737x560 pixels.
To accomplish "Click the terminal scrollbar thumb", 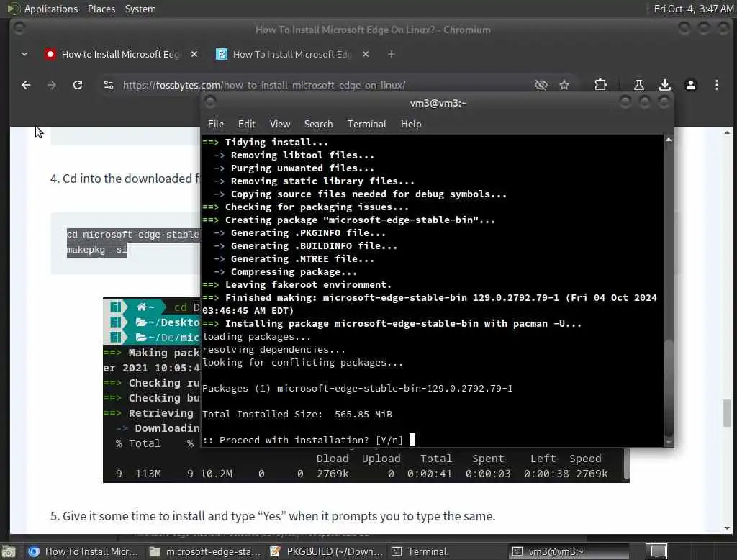I will [669, 388].
